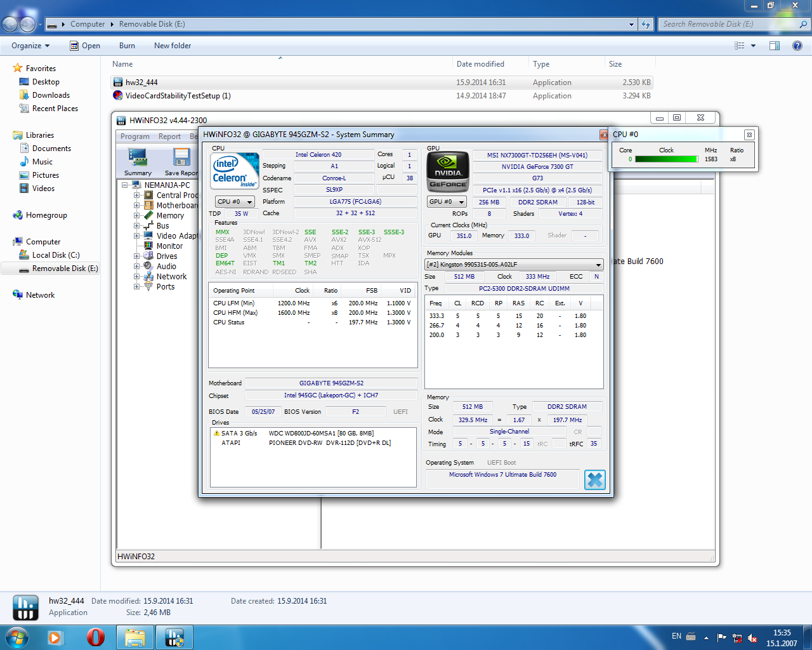This screenshot has height=650, width=812.
Task: Open the Kingston memory module dropdown
Action: tap(514, 265)
